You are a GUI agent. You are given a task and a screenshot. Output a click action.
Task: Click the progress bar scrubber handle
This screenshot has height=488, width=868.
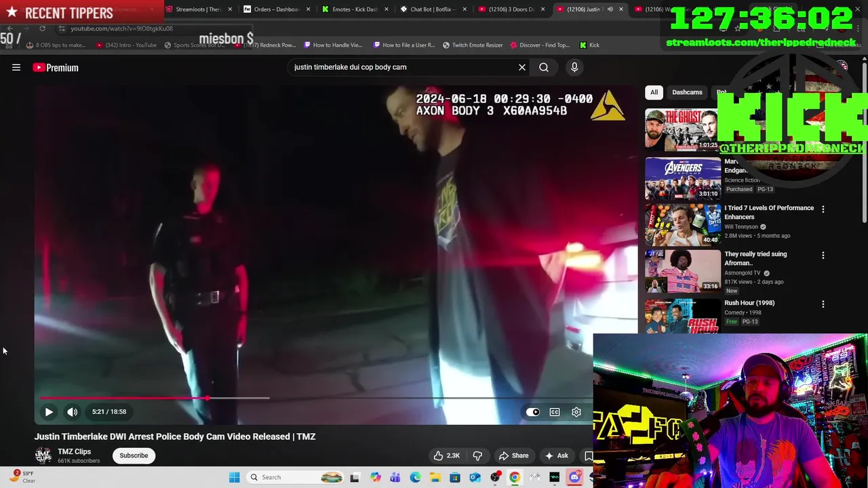tap(208, 398)
